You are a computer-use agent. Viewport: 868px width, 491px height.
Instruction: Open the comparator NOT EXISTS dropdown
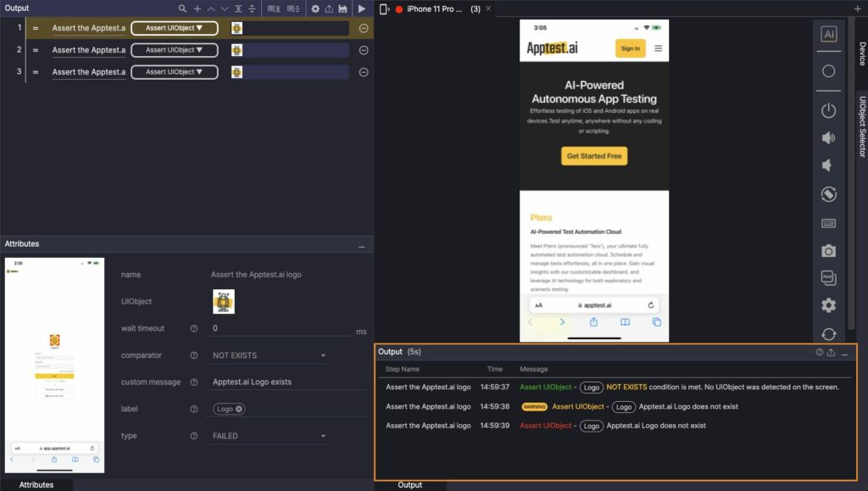[x=270, y=355]
